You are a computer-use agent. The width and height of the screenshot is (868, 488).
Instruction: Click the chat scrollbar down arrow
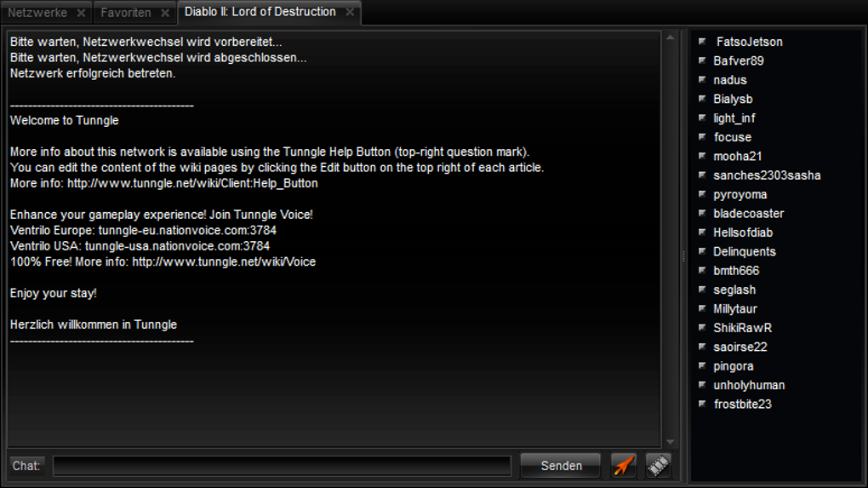click(x=671, y=442)
